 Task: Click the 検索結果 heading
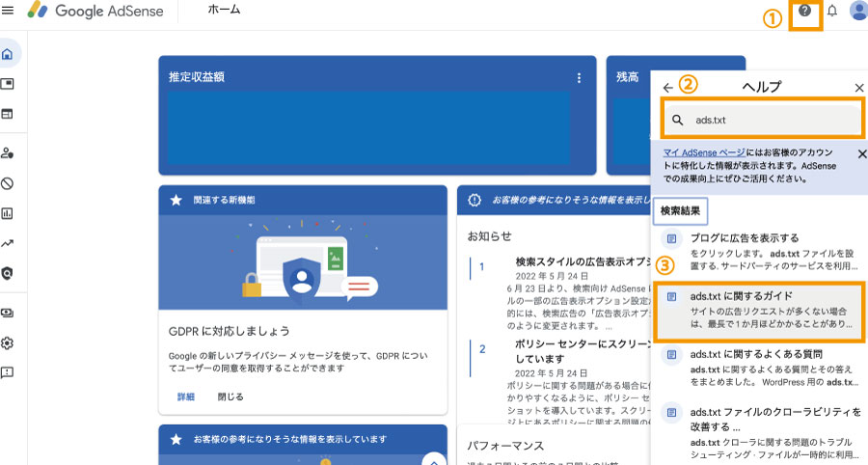click(680, 211)
